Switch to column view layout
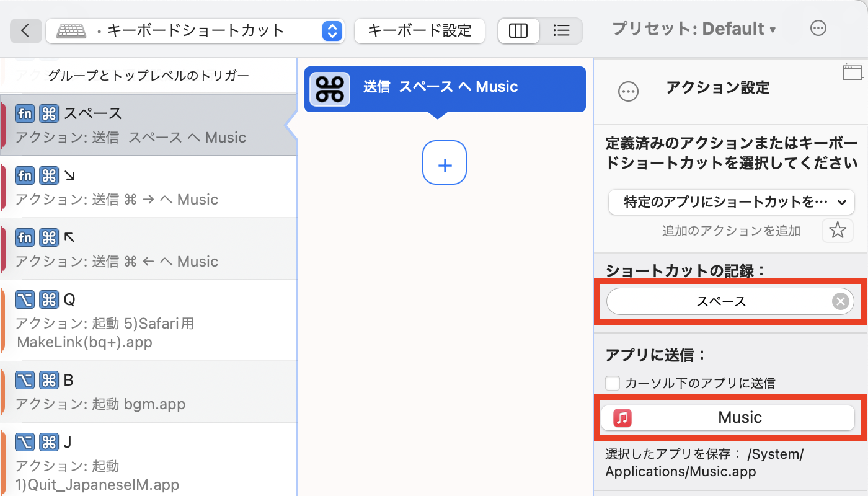Viewport: 868px width, 496px height. coord(519,31)
